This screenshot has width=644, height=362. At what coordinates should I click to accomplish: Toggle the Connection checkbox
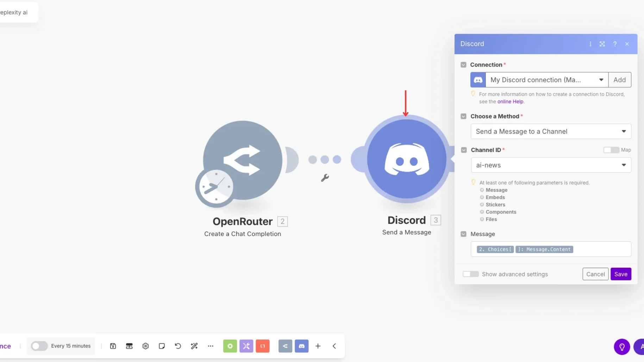click(x=463, y=65)
